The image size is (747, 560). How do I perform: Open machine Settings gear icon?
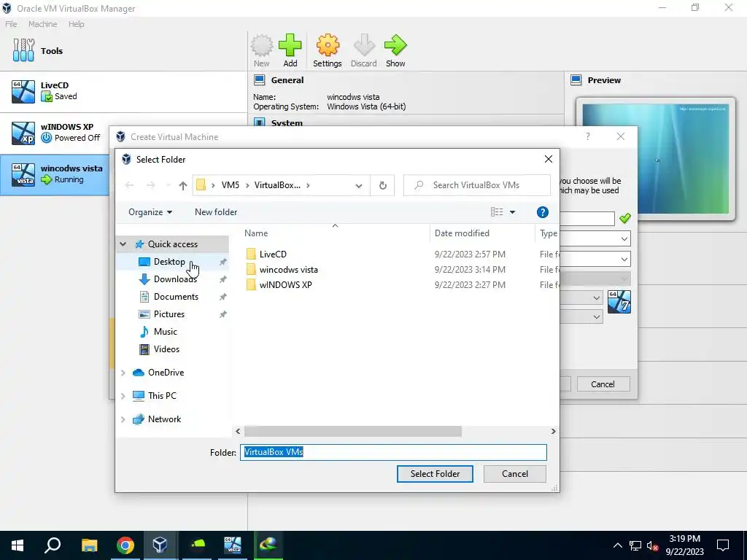tap(328, 50)
